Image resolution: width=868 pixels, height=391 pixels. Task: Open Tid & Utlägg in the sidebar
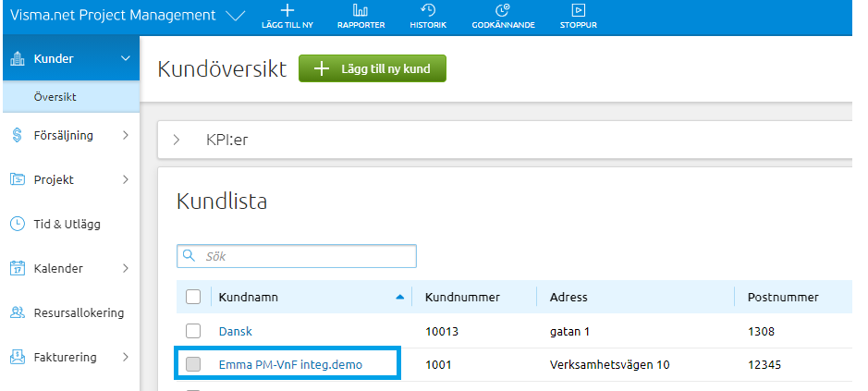pos(67,224)
